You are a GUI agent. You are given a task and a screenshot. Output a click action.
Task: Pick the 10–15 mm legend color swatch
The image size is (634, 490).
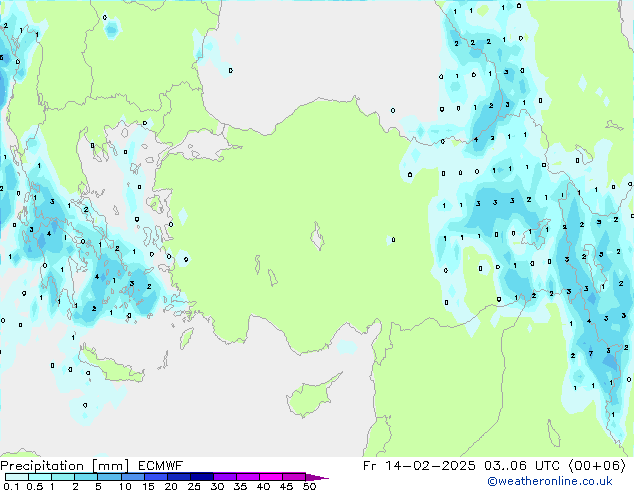(132, 477)
